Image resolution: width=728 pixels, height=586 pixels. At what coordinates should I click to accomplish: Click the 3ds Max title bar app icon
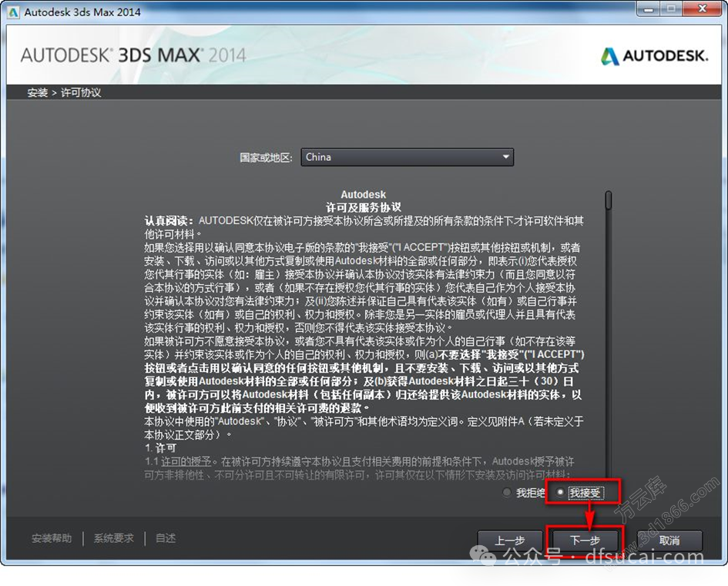[x=13, y=12]
